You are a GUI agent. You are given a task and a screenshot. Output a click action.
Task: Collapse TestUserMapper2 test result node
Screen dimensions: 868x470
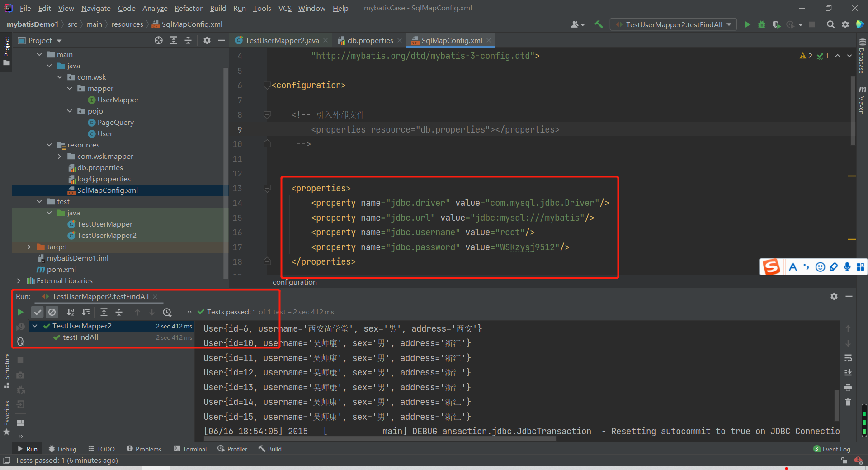point(35,326)
